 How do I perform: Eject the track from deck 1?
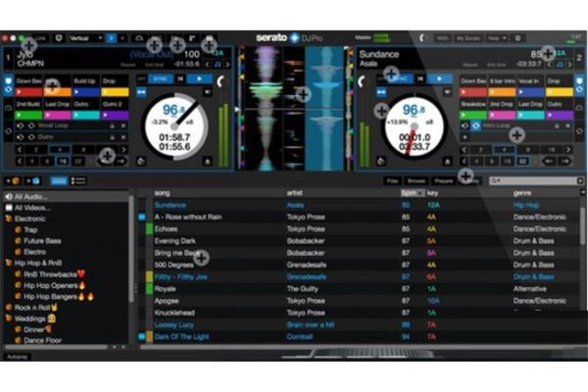coord(208,162)
